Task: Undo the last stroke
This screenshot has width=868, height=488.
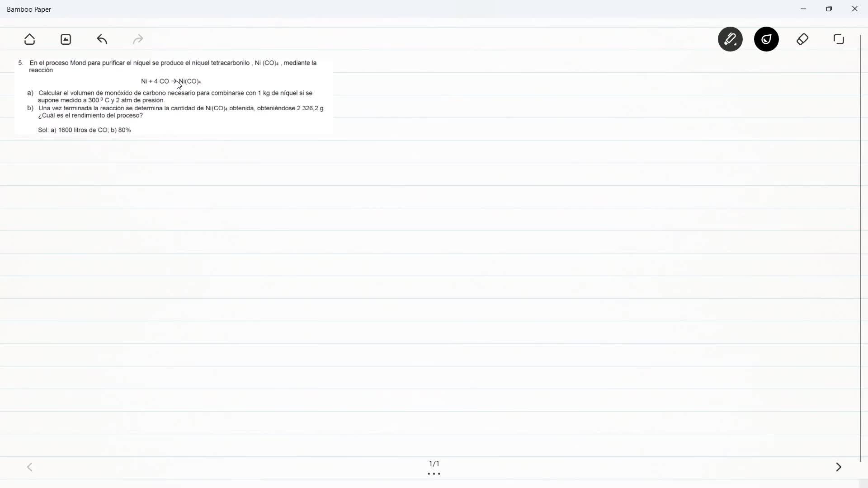Action: 102,39
